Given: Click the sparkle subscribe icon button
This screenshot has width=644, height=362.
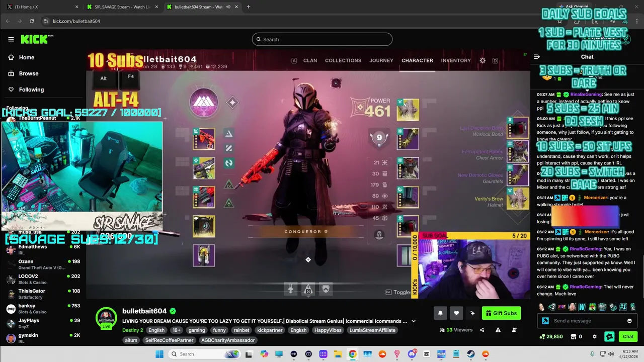Looking at the screenshot, I should click(472, 313).
